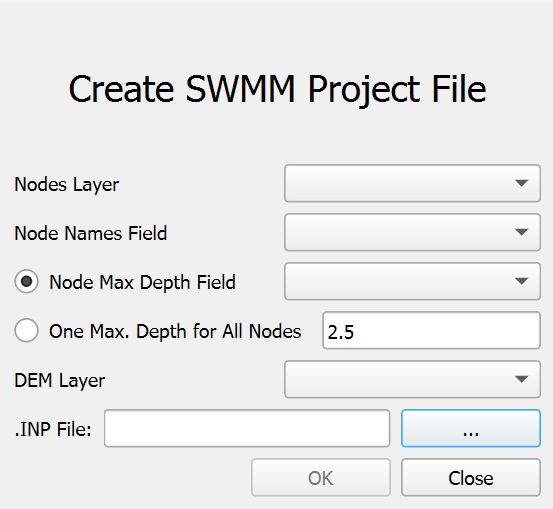Click the OK button
This screenshot has width=553, height=509.
[x=321, y=477]
